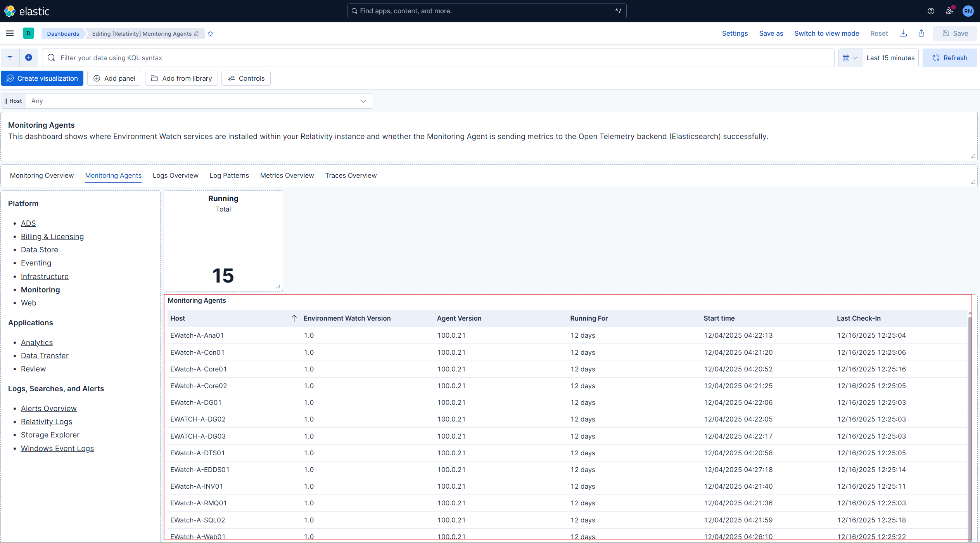Viewport: 980px width, 543px height.
Task: Open the Log Patterns tab
Action: [229, 175]
